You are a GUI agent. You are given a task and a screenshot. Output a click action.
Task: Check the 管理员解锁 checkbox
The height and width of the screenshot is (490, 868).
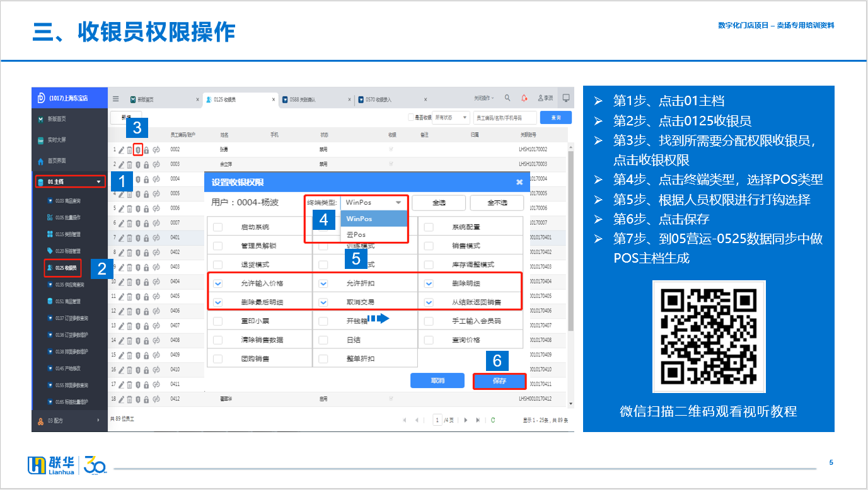pyautogui.click(x=218, y=246)
